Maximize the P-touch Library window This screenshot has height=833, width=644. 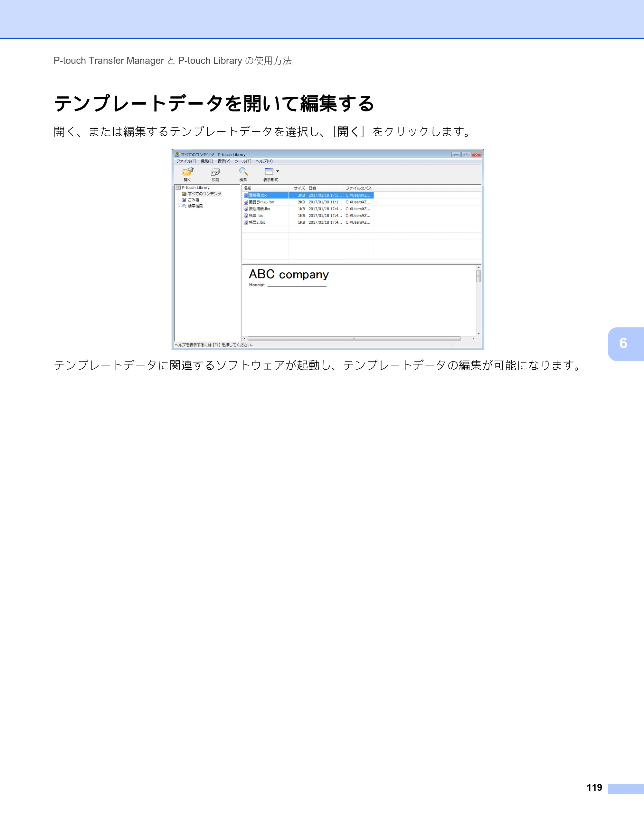[x=466, y=154]
